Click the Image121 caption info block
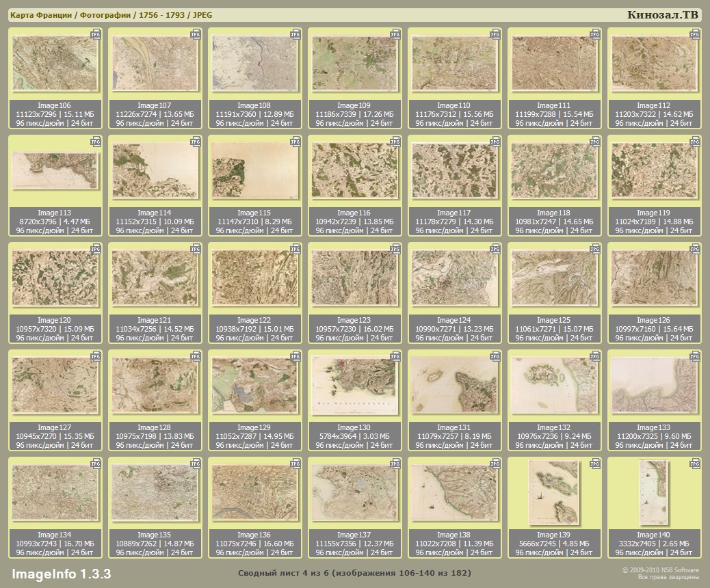Viewport: 710px width, 588px height. [x=155, y=329]
